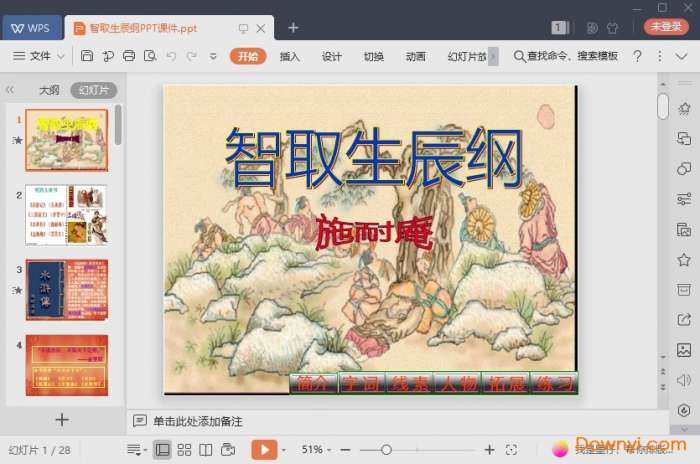Screen dimensions: 700x464
Task: Click the Print icon in toolbar
Action: [x=129, y=56]
